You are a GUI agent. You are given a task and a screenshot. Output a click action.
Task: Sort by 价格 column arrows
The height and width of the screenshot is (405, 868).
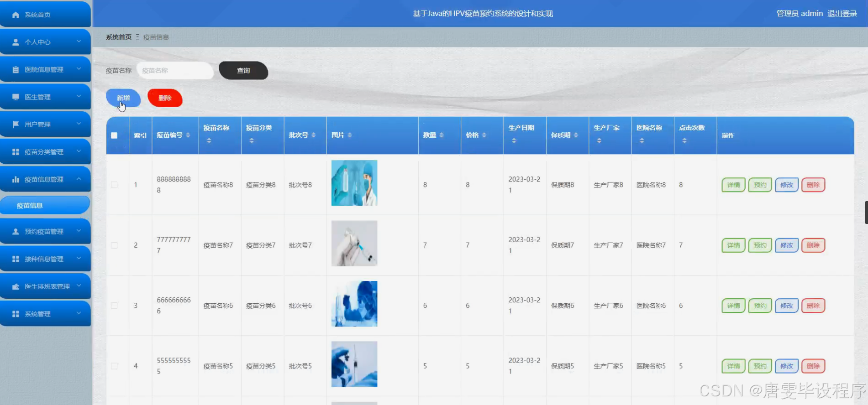coord(484,135)
